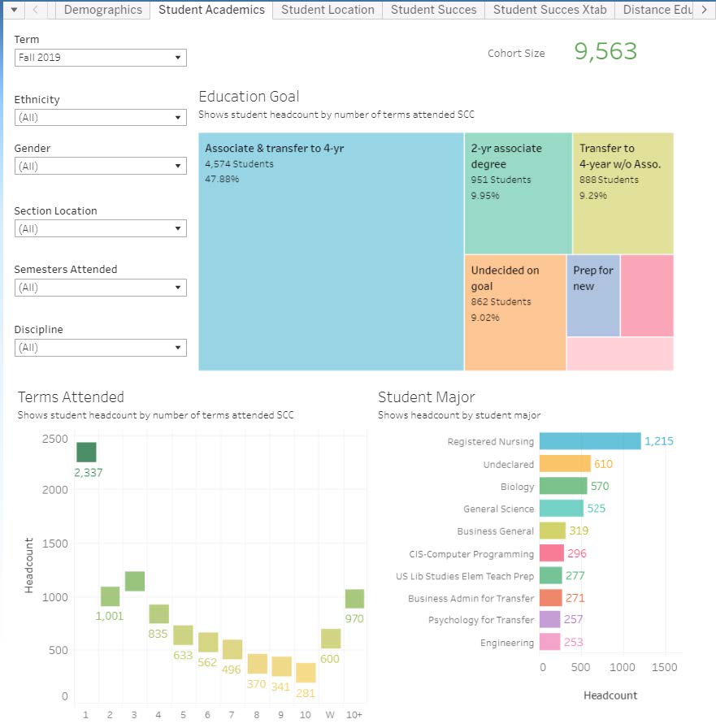
Task: Select the 1,001 headcount mark for term 2
Action: click(110, 596)
